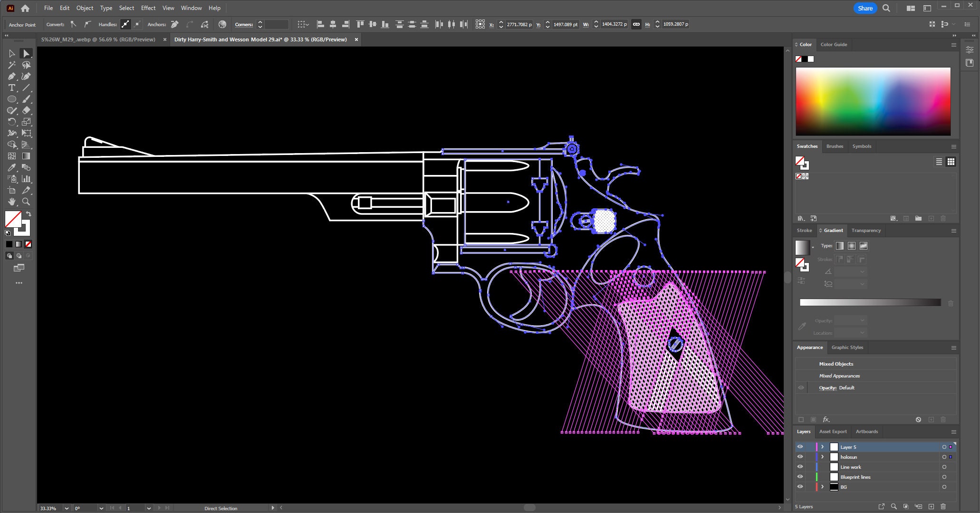Open the File menu

(x=48, y=8)
